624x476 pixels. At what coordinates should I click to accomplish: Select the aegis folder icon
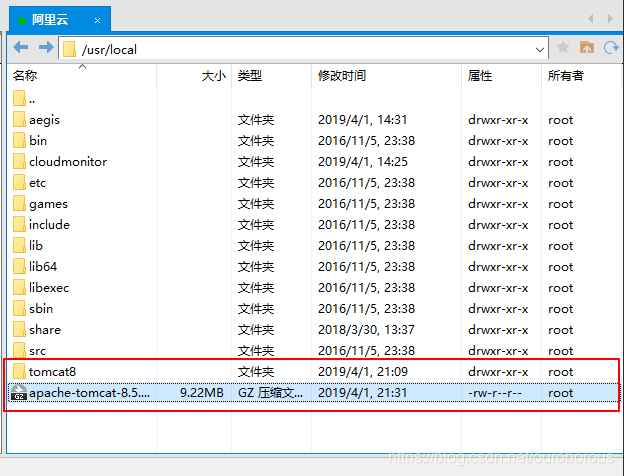(x=19, y=119)
